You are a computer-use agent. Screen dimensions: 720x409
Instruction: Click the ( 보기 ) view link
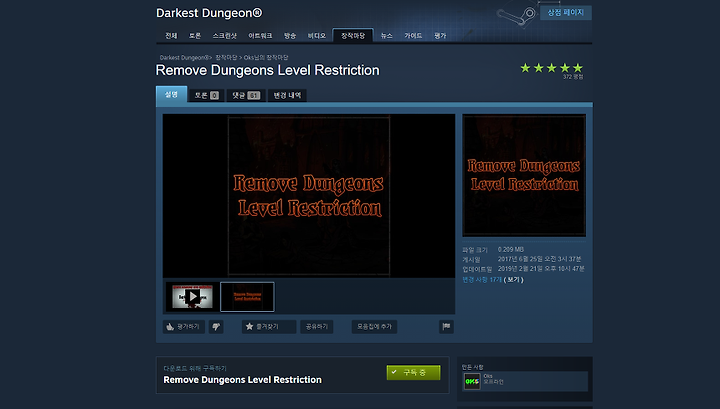tap(513, 280)
